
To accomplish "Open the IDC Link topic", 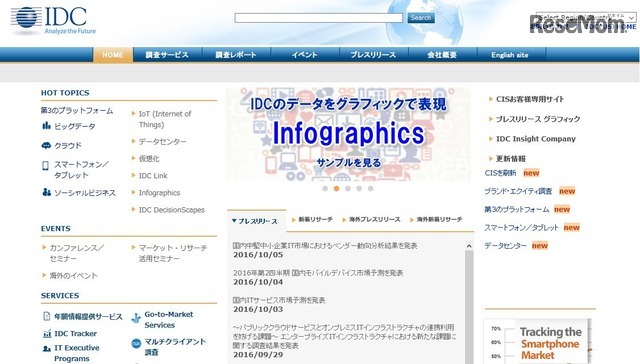I will pos(153,175).
